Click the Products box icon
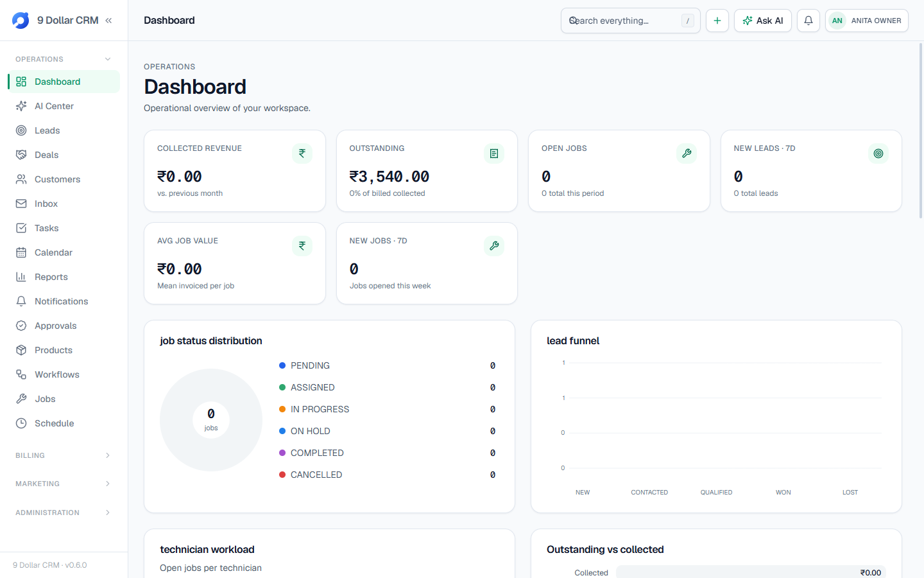Viewport: 924px width, 578px height. point(21,350)
